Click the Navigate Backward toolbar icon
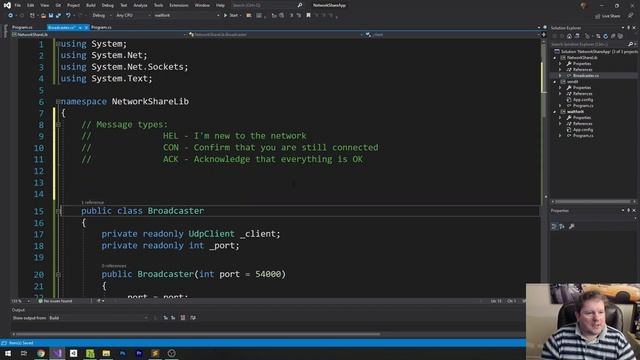Image resolution: width=640 pixels, height=360 pixels. tap(10, 16)
